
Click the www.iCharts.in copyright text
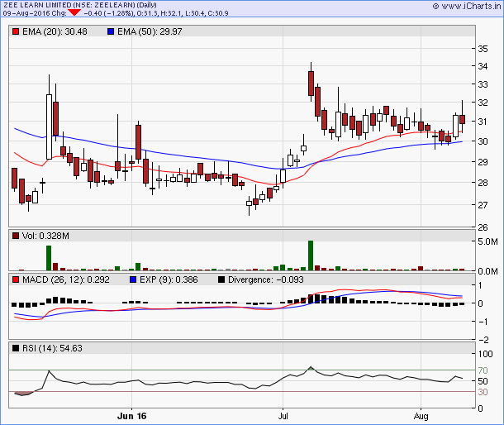pos(466,6)
